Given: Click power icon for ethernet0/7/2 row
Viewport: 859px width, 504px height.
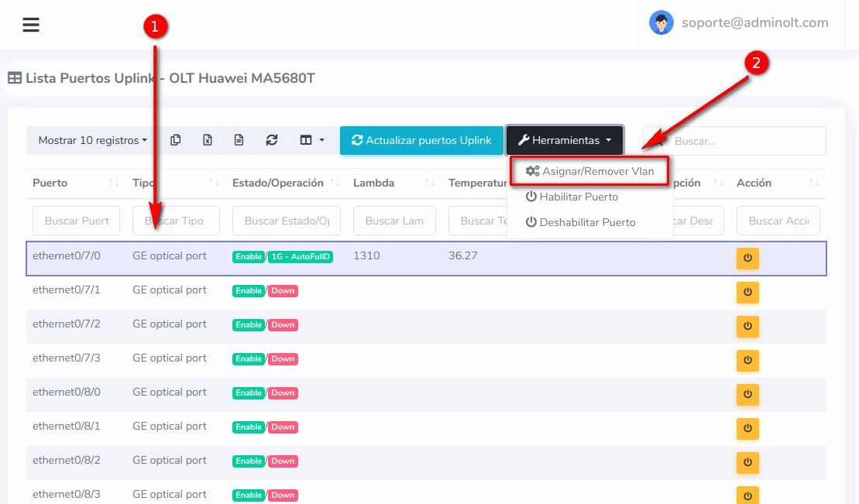Looking at the screenshot, I should (x=747, y=327).
